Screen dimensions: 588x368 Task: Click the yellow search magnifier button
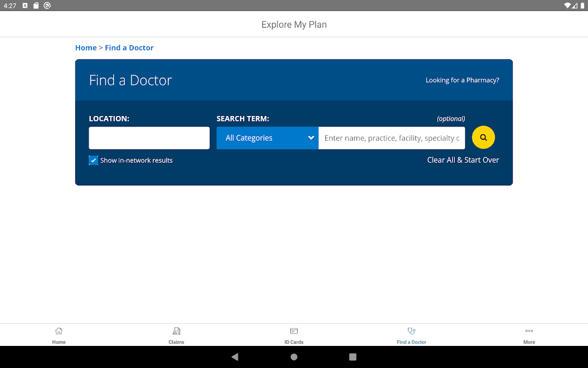coord(483,138)
